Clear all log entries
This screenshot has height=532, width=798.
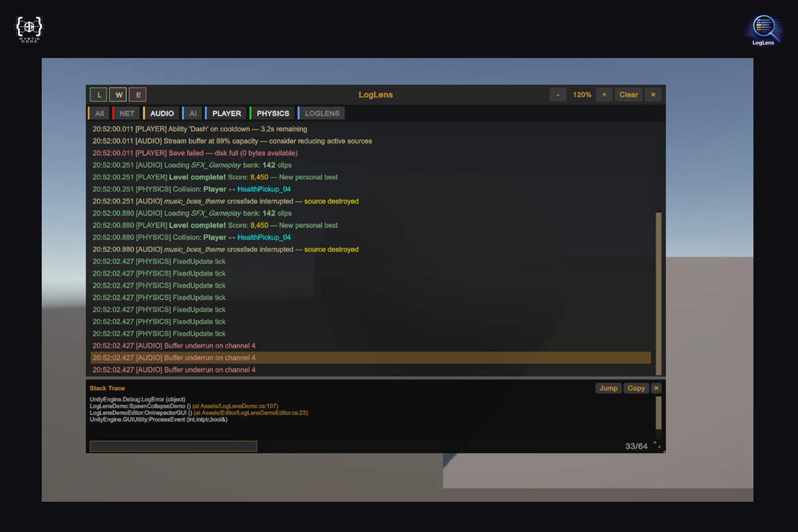click(x=628, y=94)
